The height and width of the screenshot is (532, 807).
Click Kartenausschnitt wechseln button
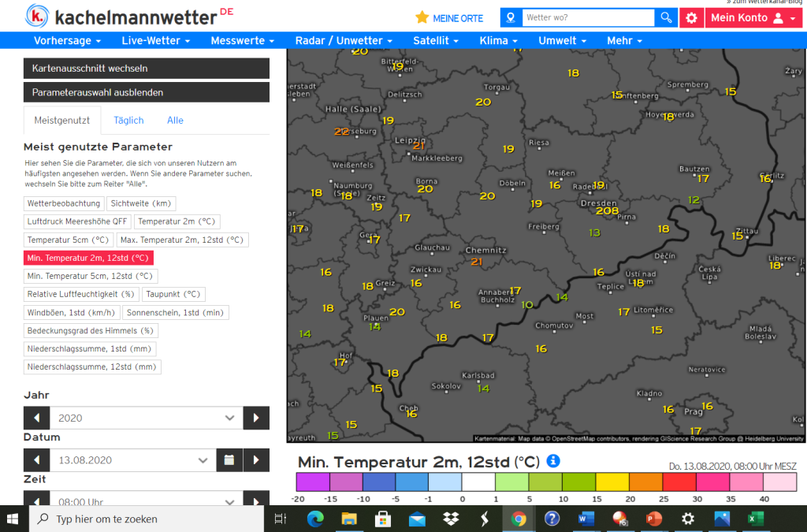146,69
